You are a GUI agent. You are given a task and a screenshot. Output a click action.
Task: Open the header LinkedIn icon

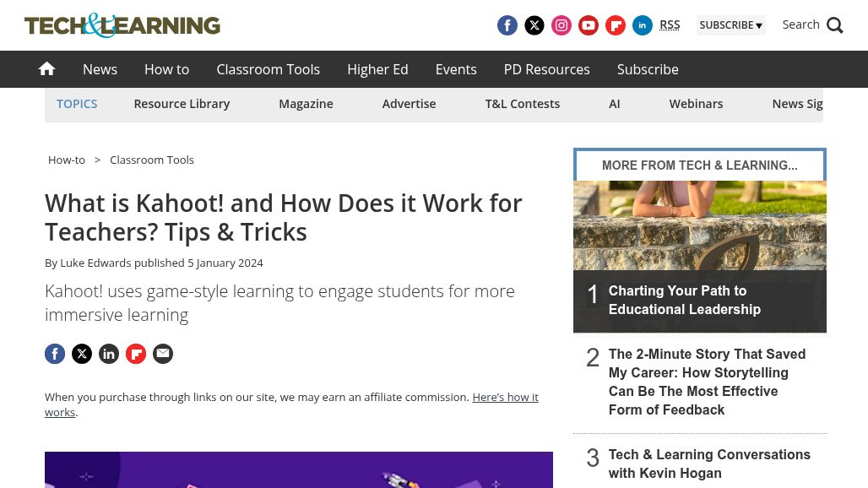[643, 25]
